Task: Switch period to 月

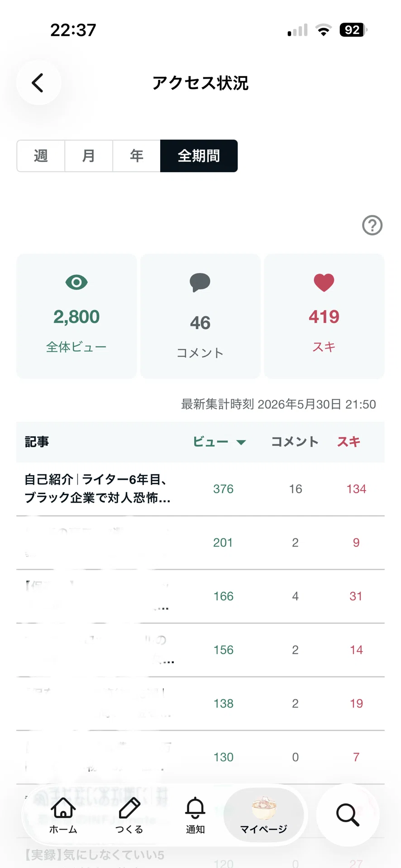Action: coord(89,156)
